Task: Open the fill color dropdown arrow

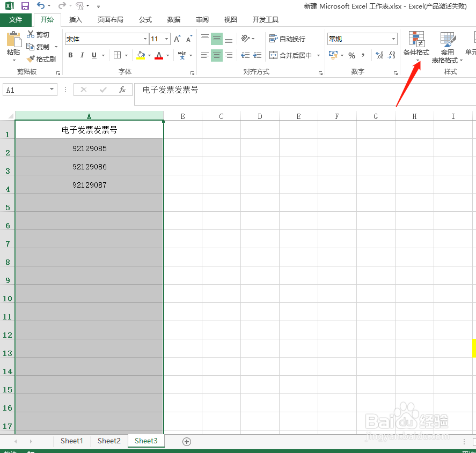Action: click(x=149, y=55)
